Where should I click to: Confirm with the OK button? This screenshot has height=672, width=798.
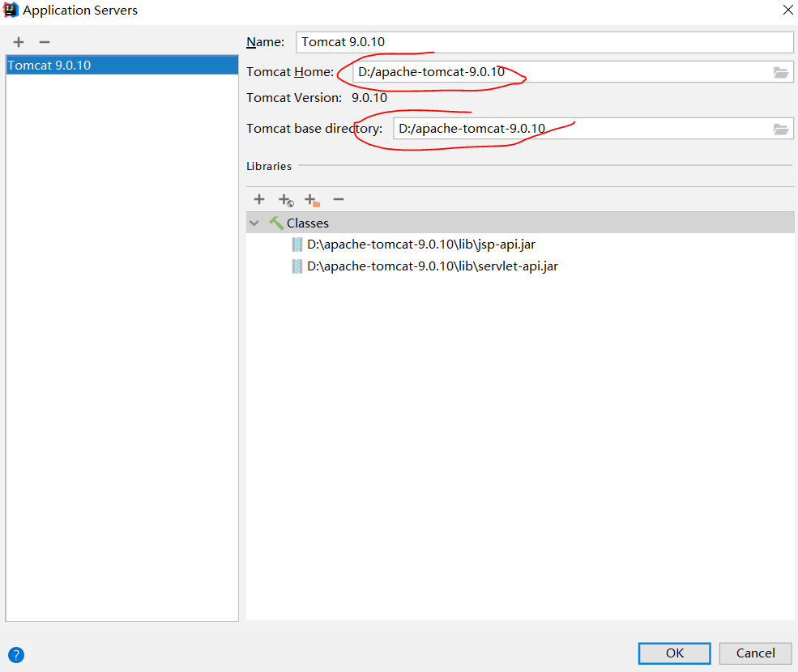tap(674, 653)
